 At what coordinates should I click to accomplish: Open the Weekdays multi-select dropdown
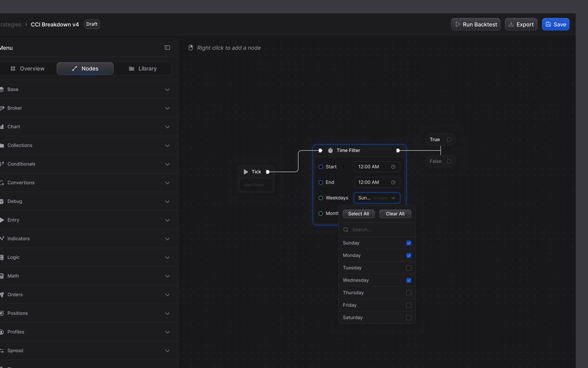(377, 198)
